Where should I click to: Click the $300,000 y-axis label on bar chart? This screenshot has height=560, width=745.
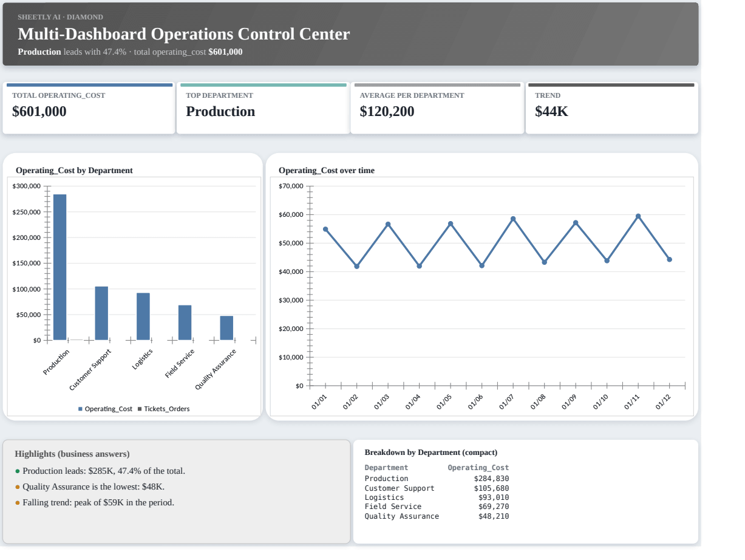[26, 186]
